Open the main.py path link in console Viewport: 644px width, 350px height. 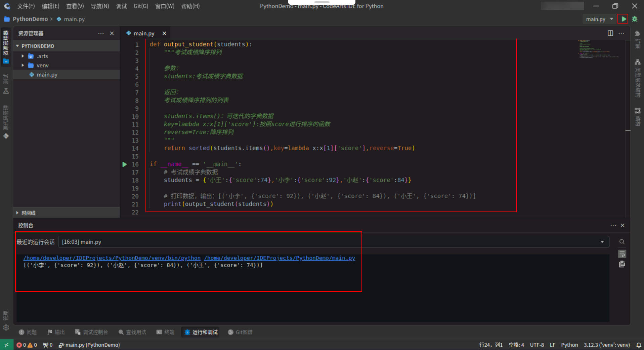point(280,258)
